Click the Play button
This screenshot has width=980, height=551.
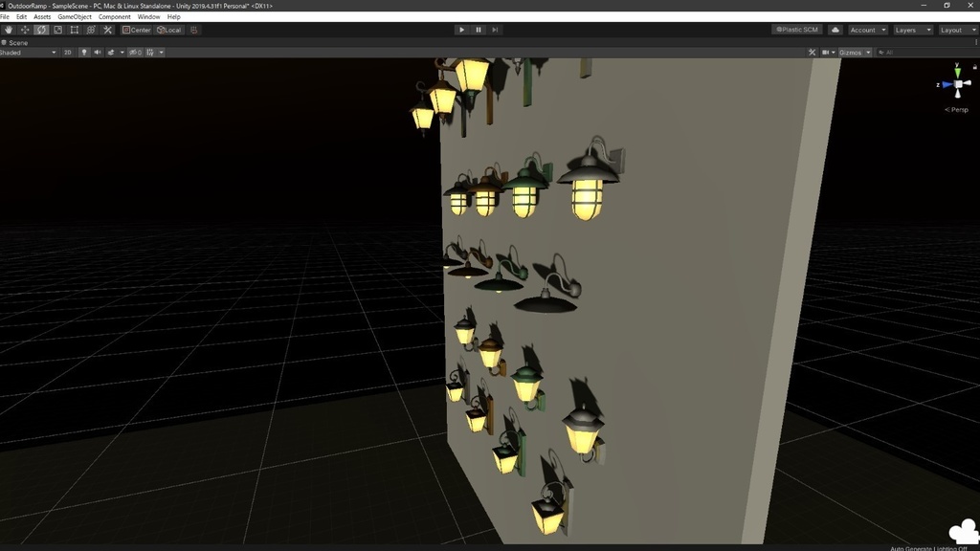[461, 30]
